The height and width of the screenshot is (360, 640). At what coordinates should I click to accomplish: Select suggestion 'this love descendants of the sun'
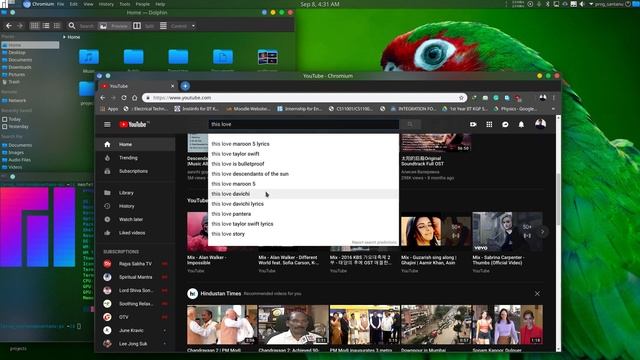(x=303, y=174)
